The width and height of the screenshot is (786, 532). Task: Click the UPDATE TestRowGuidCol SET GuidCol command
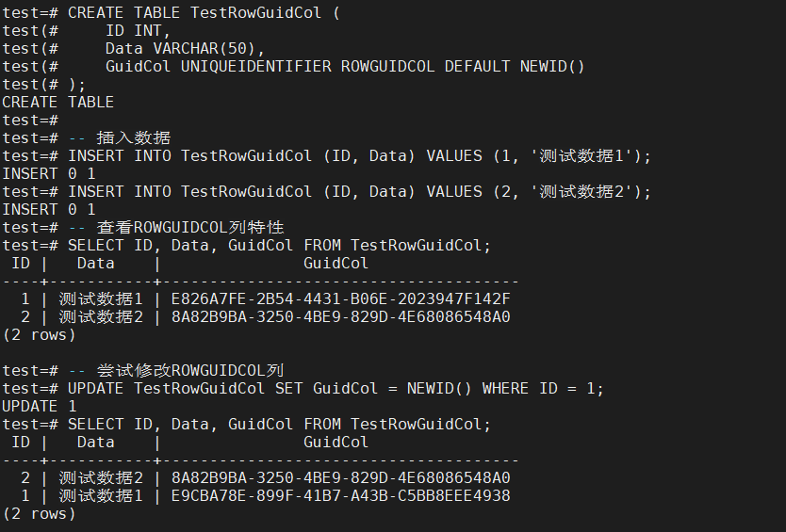[335, 388]
